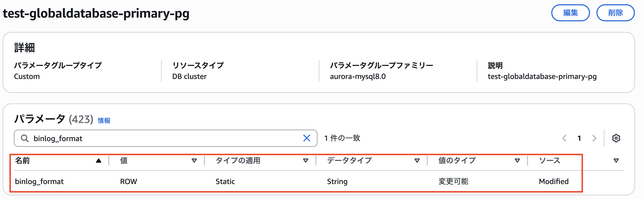Click the 削除 button

[615, 12]
